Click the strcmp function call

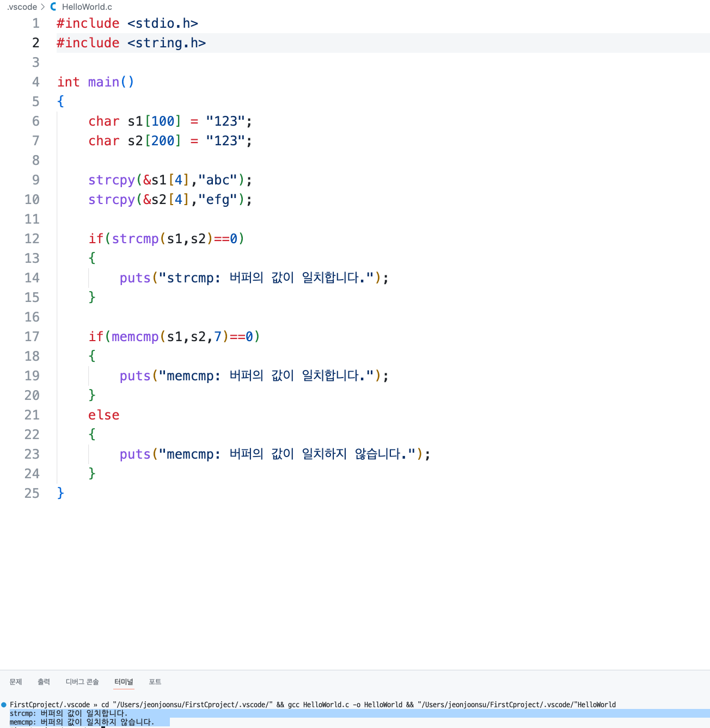(135, 239)
